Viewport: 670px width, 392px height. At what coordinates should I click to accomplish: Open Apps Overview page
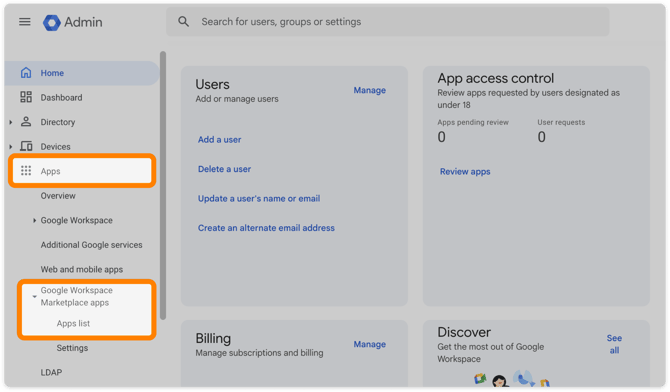coord(58,196)
